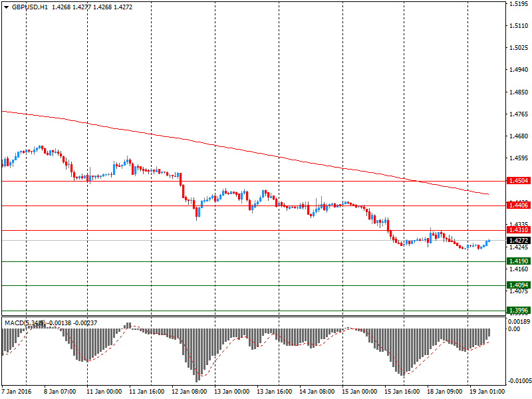
Task: Select the 1.5195 price scale value
Action: pyautogui.click(x=519, y=4)
